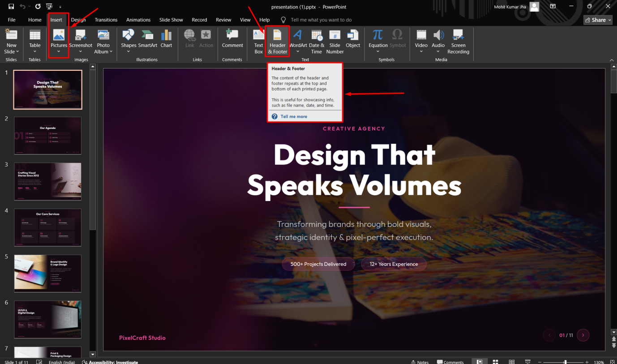Viewport: 617px width, 364px height.
Task: Open the File tab
Action: 12,20
